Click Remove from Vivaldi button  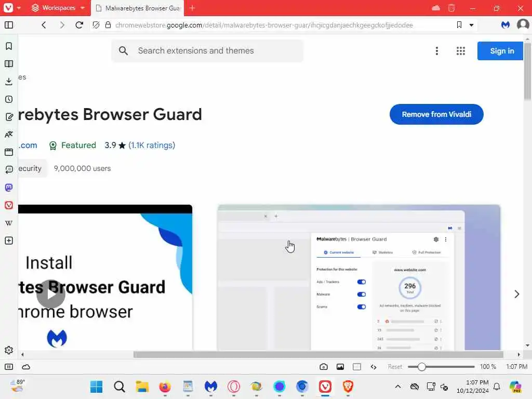tap(436, 114)
